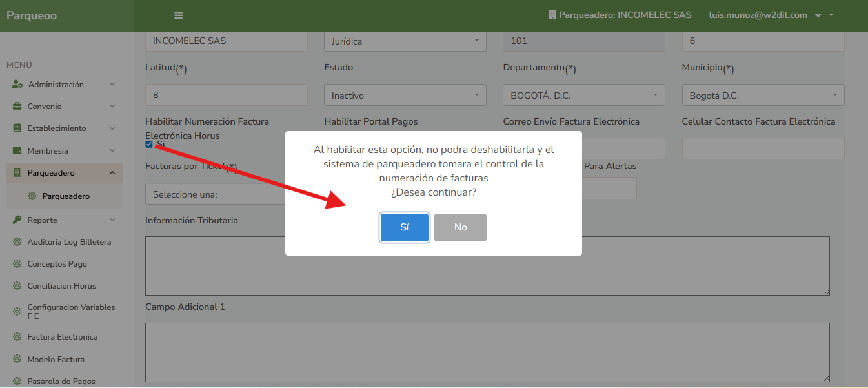The image size is (868, 388).
Task: Open the Reporte section icon
Action: tap(16, 219)
